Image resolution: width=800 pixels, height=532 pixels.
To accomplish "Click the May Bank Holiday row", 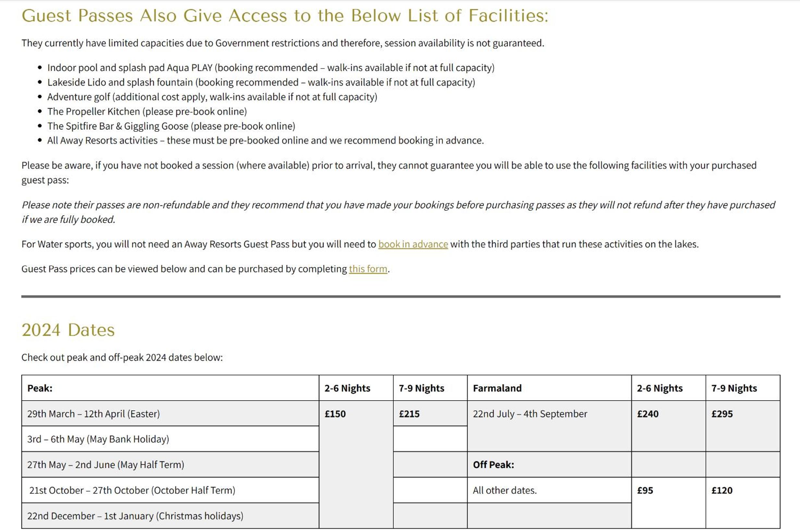I will point(170,439).
